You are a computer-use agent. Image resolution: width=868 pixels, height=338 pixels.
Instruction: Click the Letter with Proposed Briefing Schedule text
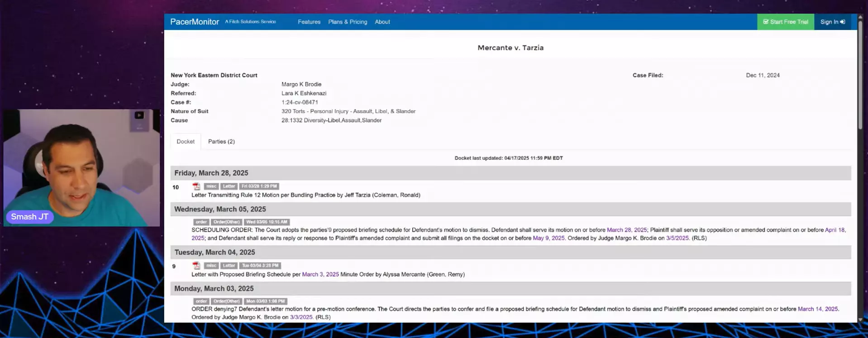coord(328,274)
